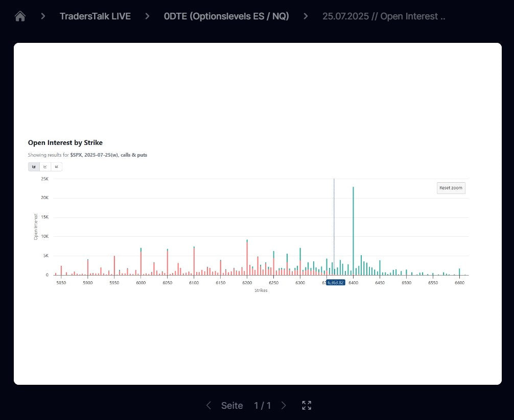The image size is (514, 420).
Task: Click the Reset zoom button
Action: (451, 188)
